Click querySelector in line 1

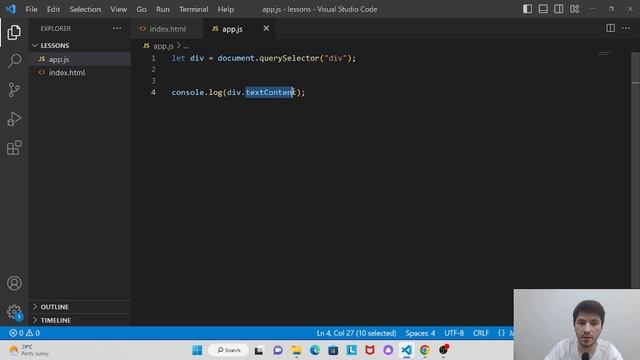point(289,58)
